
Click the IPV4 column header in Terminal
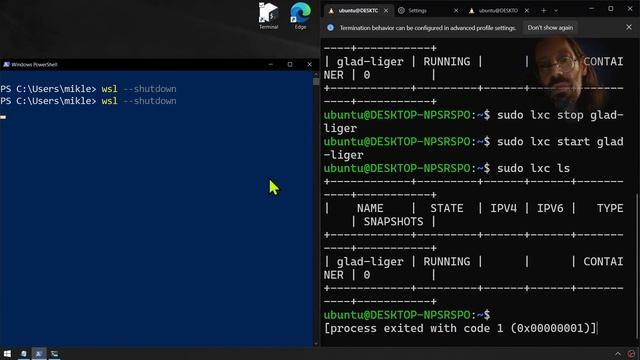pos(503,208)
